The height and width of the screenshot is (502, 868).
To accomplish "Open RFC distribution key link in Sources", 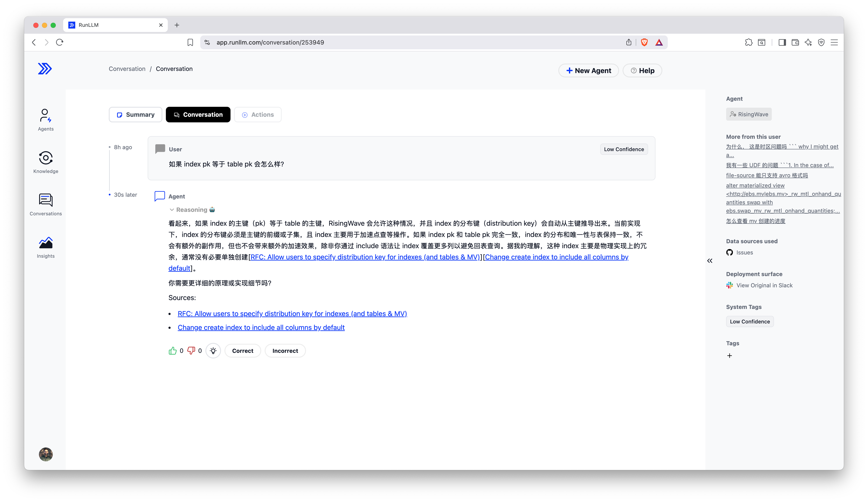I will 292,314.
